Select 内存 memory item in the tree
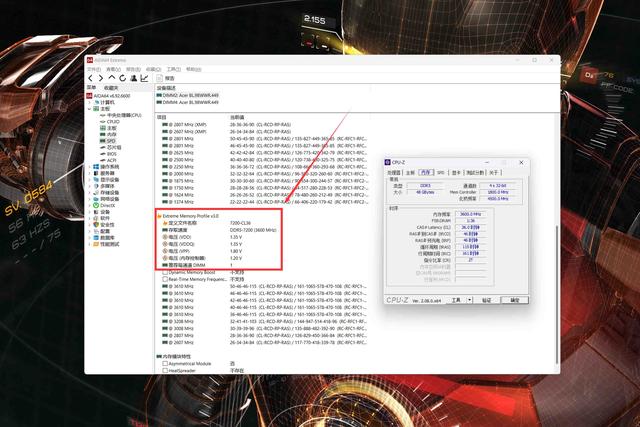This screenshot has width=640, height=427. pos(108,134)
